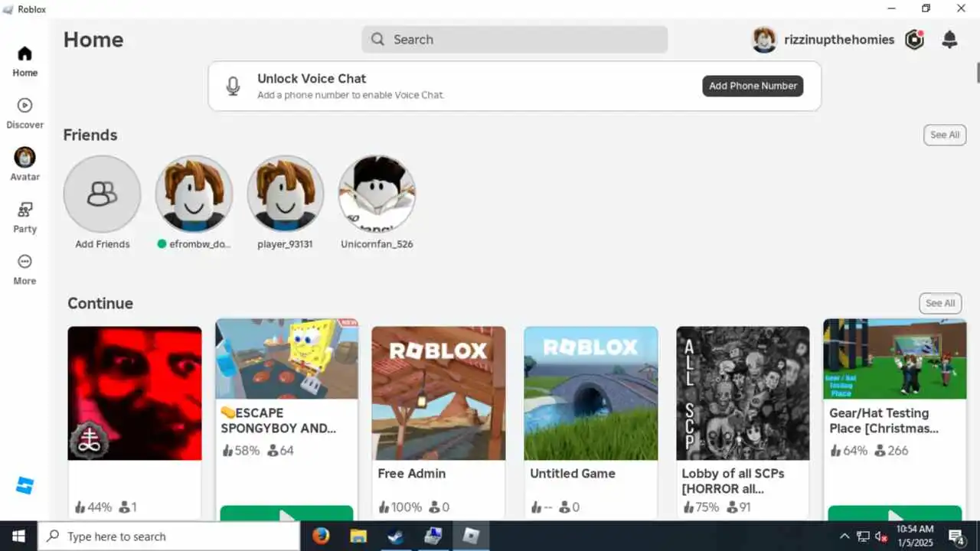This screenshot has height=551, width=980.
Task: Click the rizzinupthehomies username
Action: coord(839,40)
